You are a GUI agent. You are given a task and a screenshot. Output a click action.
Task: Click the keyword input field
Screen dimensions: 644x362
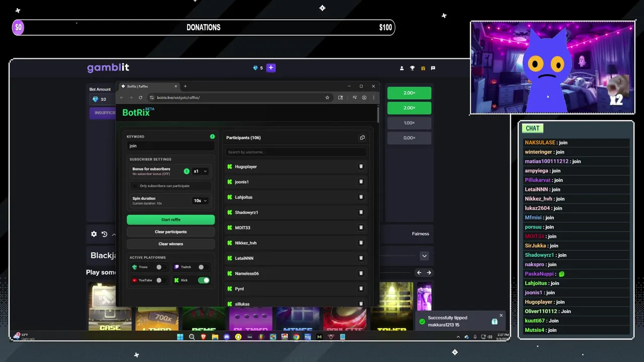[171, 146]
